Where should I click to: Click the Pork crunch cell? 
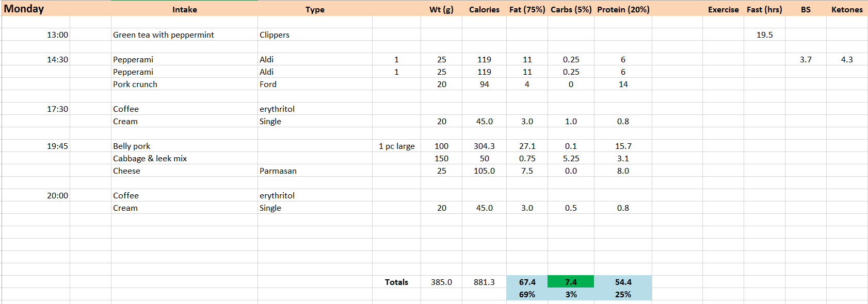click(184, 84)
